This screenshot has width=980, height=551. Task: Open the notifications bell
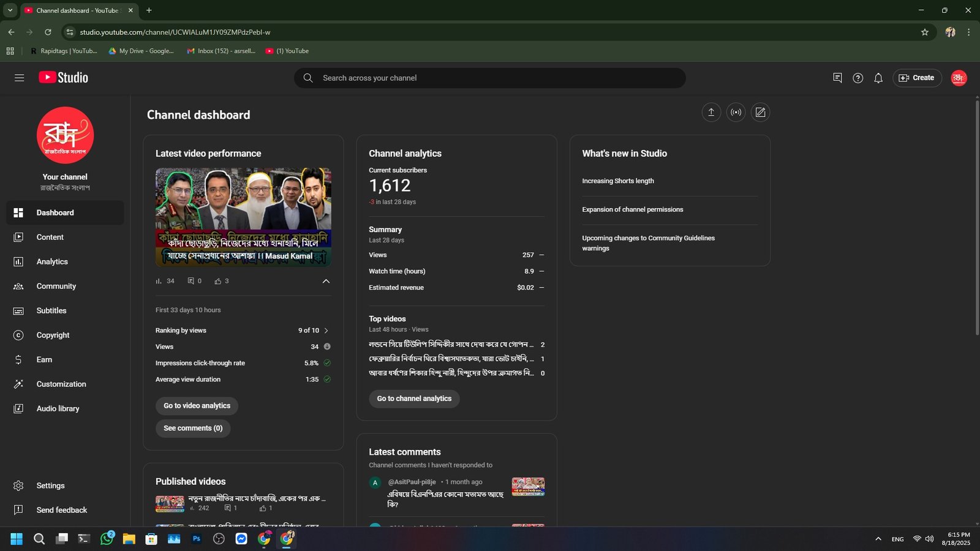(878, 78)
